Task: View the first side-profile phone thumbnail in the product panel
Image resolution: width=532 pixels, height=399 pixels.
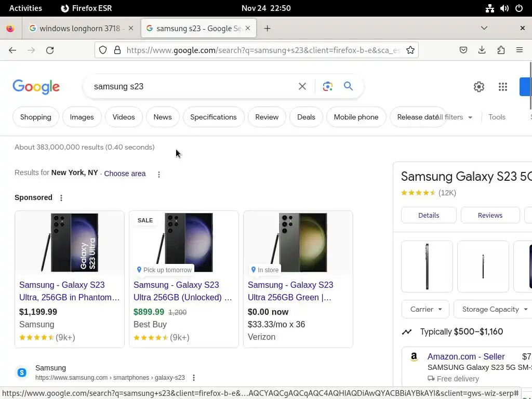Action: pyautogui.click(x=427, y=267)
